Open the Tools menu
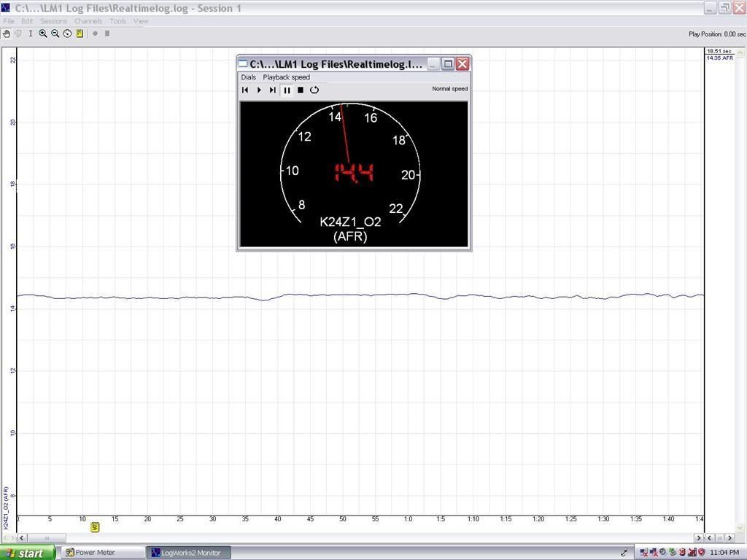Viewport: 747px width, 560px height. pyautogui.click(x=117, y=21)
